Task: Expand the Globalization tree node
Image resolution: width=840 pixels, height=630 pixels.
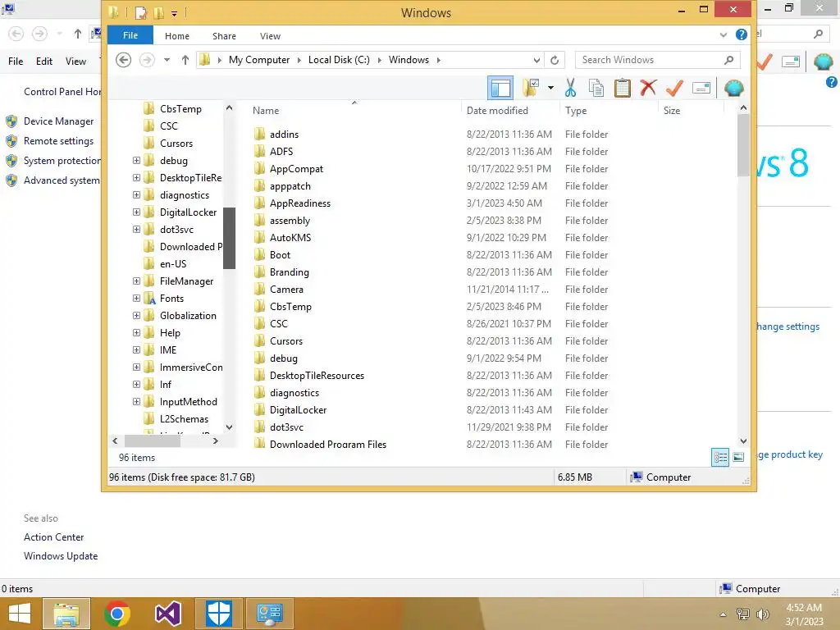Action: (x=136, y=315)
